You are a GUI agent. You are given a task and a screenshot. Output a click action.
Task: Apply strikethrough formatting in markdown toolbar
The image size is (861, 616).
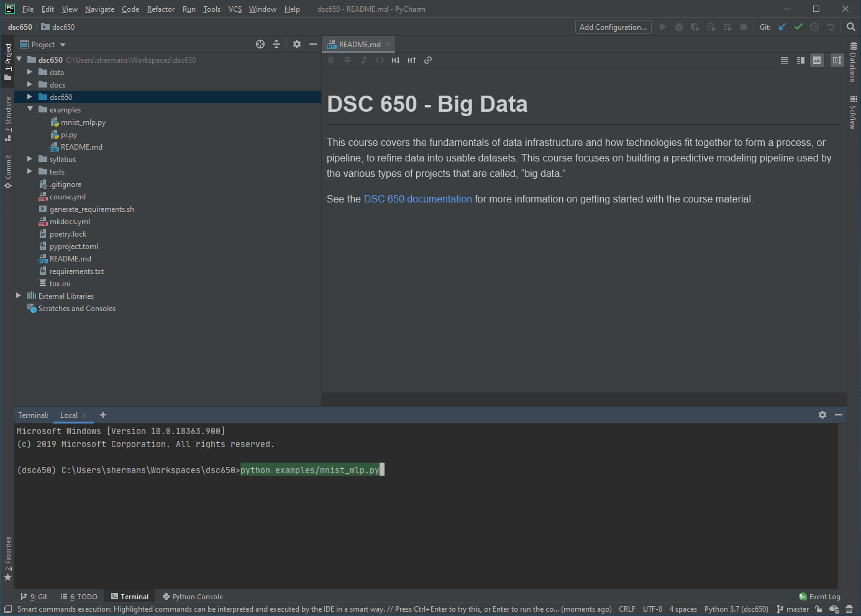[347, 60]
